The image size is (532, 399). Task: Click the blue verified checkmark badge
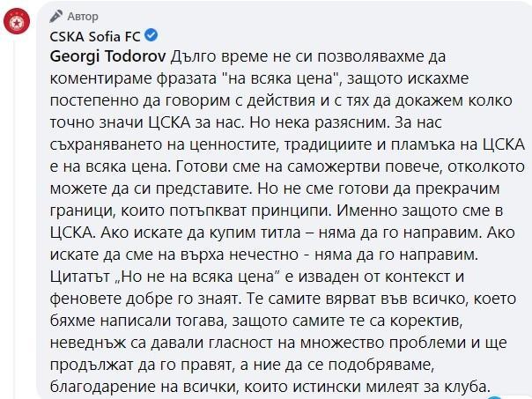[151, 35]
